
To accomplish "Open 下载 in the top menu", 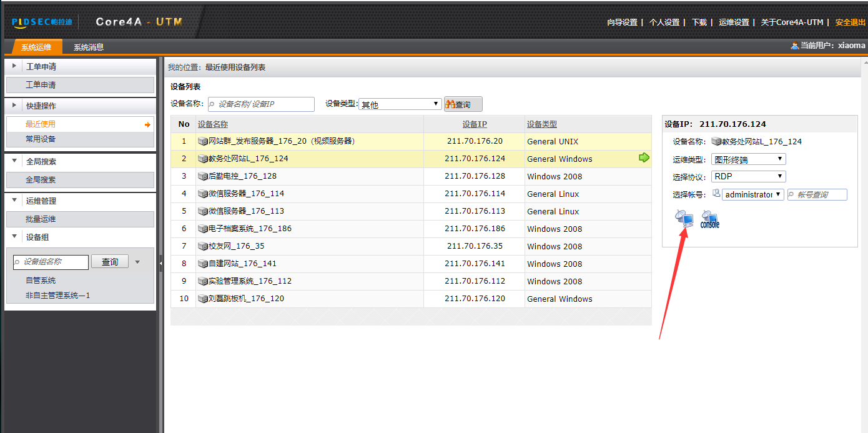I will pos(699,22).
